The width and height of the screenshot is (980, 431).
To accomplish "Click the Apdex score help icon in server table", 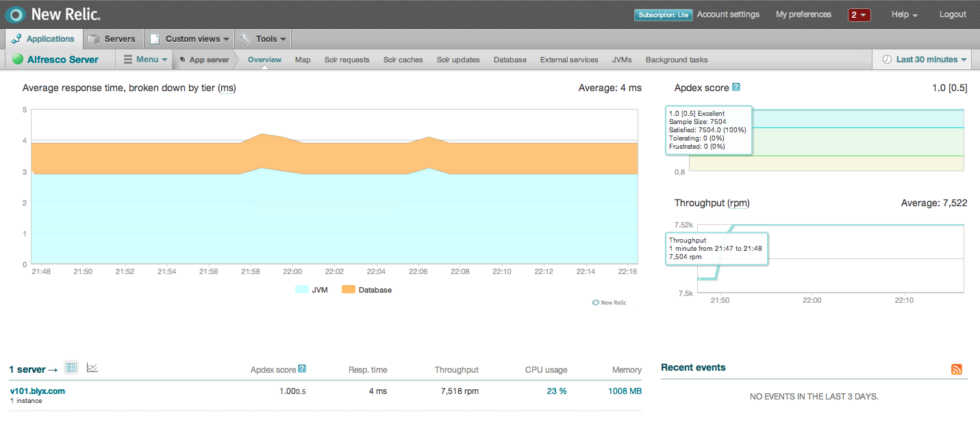I will click(302, 369).
